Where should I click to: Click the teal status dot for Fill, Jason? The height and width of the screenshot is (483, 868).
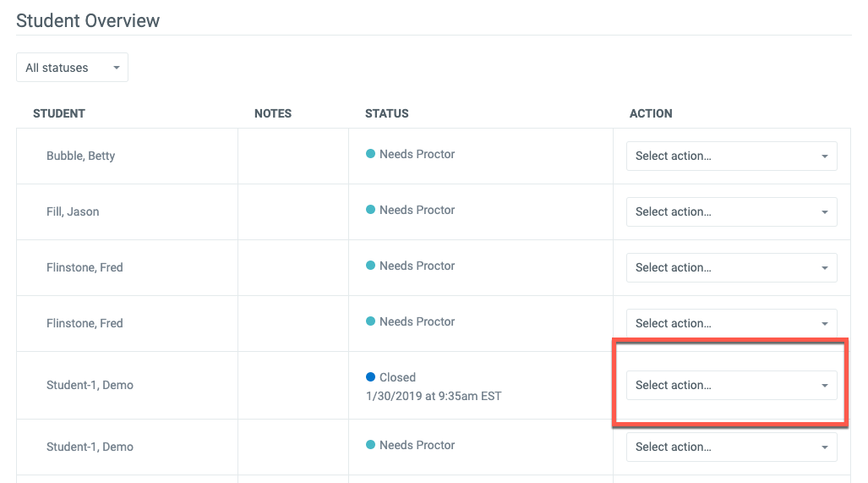tap(370, 210)
